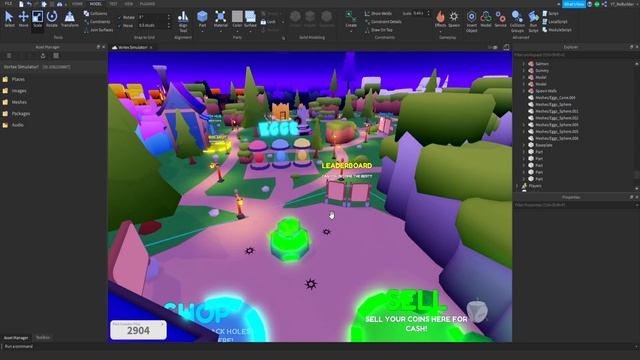Choose the Select tool
The height and width of the screenshot is (360, 640).
9,19
